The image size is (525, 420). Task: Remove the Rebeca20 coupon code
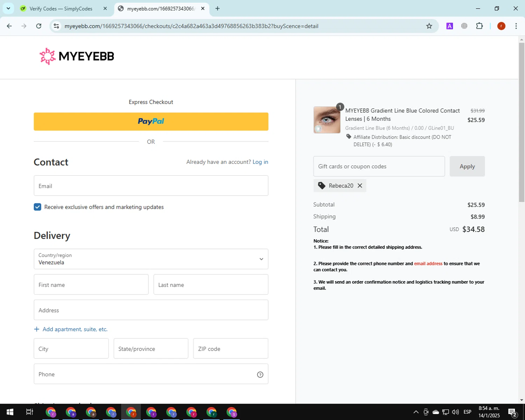(x=360, y=185)
